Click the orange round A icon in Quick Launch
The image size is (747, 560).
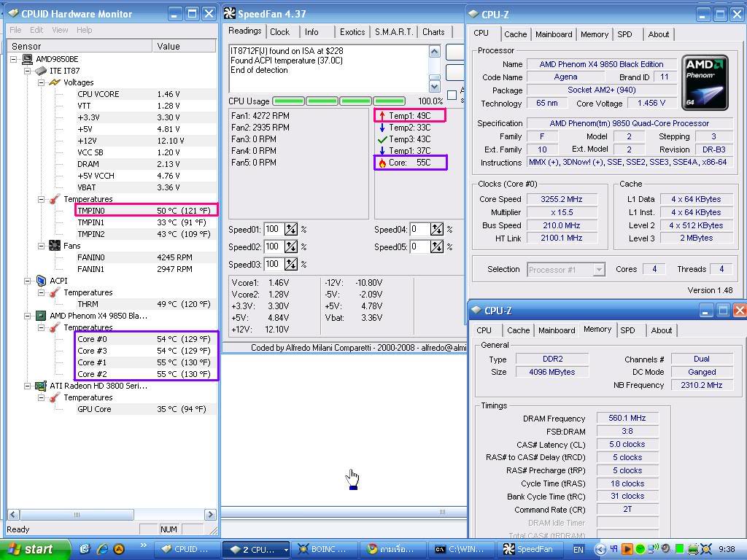119,549
